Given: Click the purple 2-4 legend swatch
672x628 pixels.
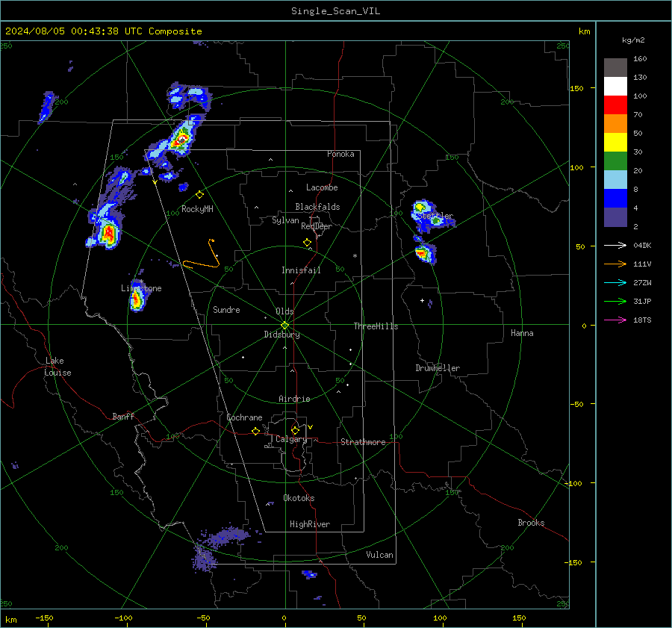Looking at the screenshot, I should point(615,217).
